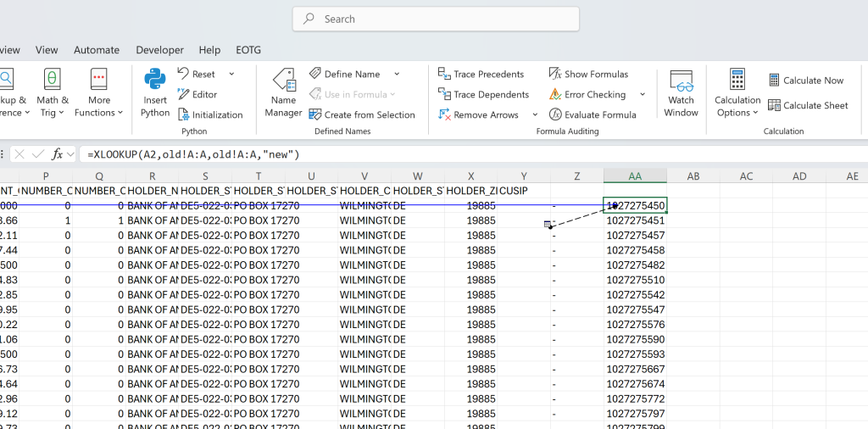Select cell containing 1027275772
868x429 pixels.
point(635,398)
